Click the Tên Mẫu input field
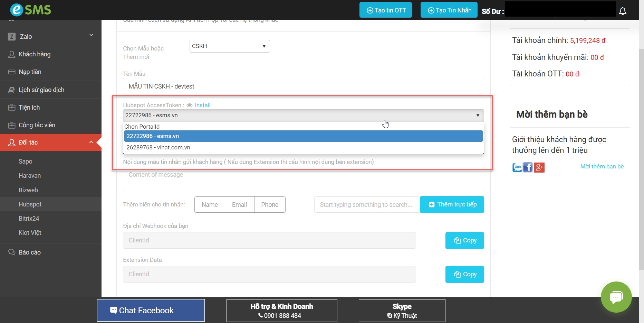This screenshot has width=644, height=323. point(303,86)
